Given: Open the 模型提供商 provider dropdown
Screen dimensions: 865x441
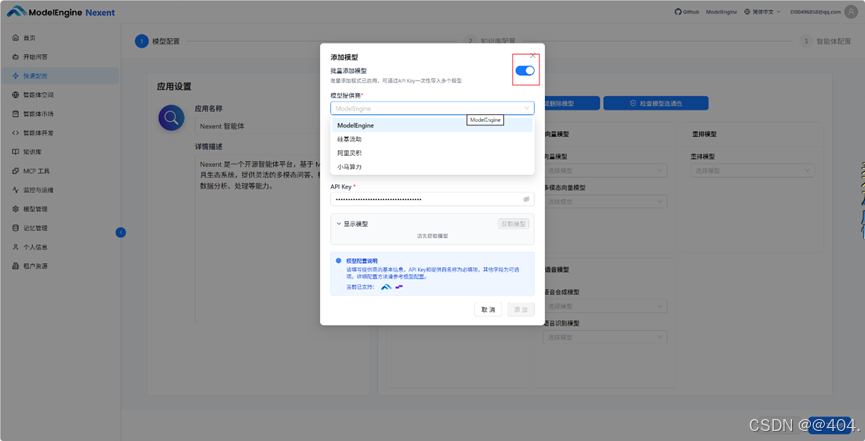Looking at the screenshot, I should (x=432, y=108).
